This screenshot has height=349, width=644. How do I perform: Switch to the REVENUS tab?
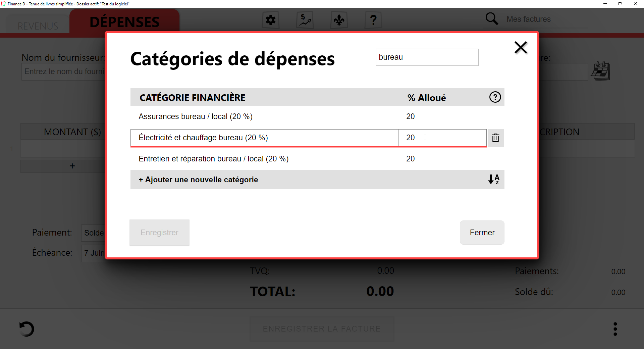pyautogui.click(x=38, y=26)
